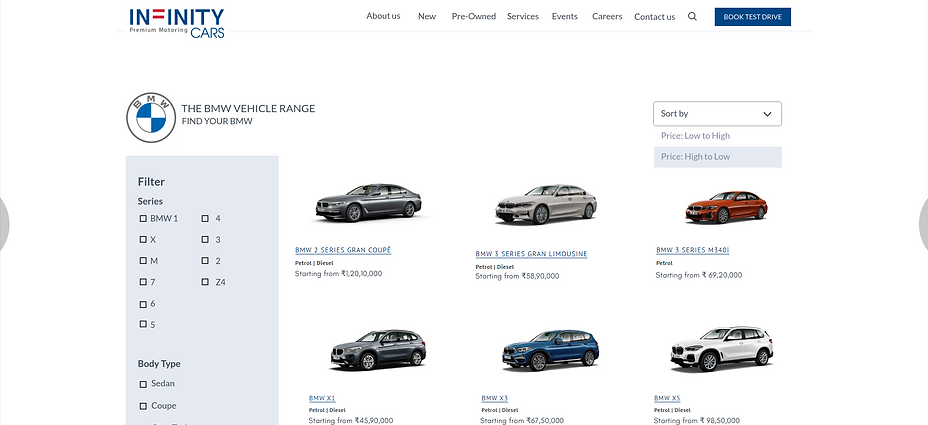Check the 7 series filter

(143, 282)
